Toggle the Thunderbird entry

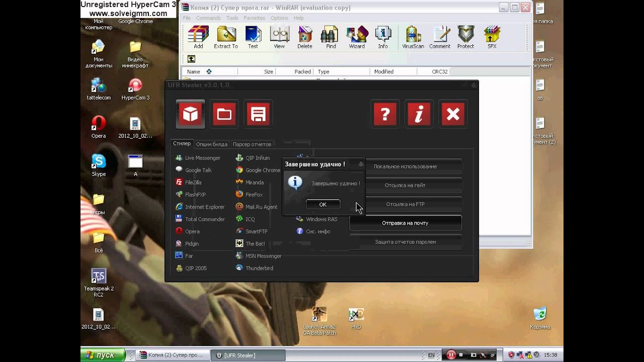point(255,268)
